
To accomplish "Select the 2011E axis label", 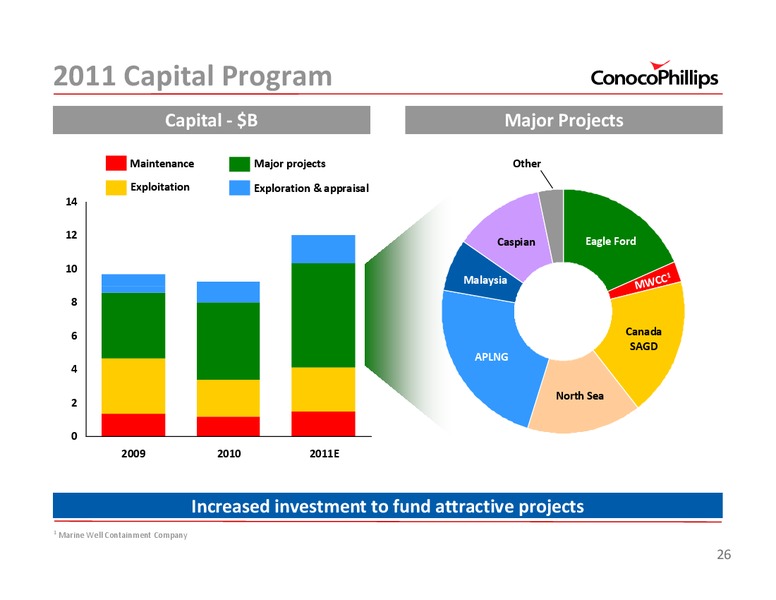I will [324, 453].
